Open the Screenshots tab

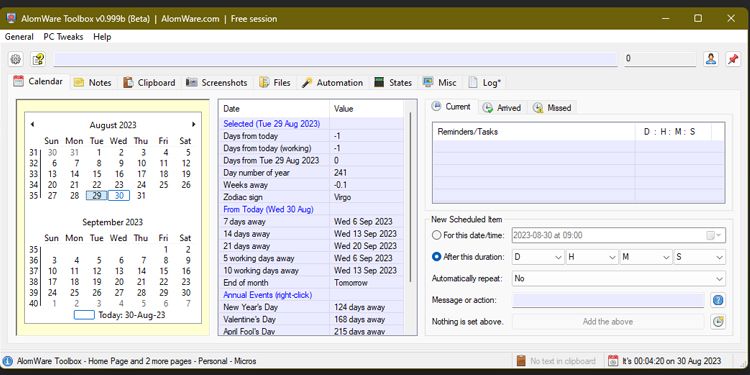pos(217,82)
